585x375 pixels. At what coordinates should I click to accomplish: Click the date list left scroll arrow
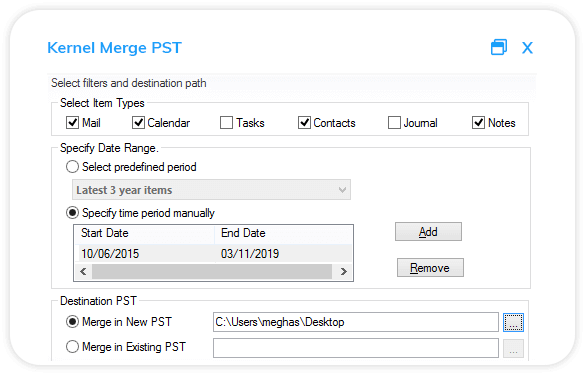[83, 271]
